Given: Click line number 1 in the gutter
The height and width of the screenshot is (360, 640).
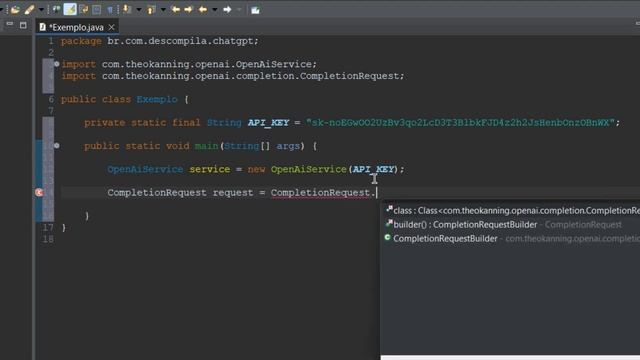Looking at the screenshot, I should (x=51, y=41).
